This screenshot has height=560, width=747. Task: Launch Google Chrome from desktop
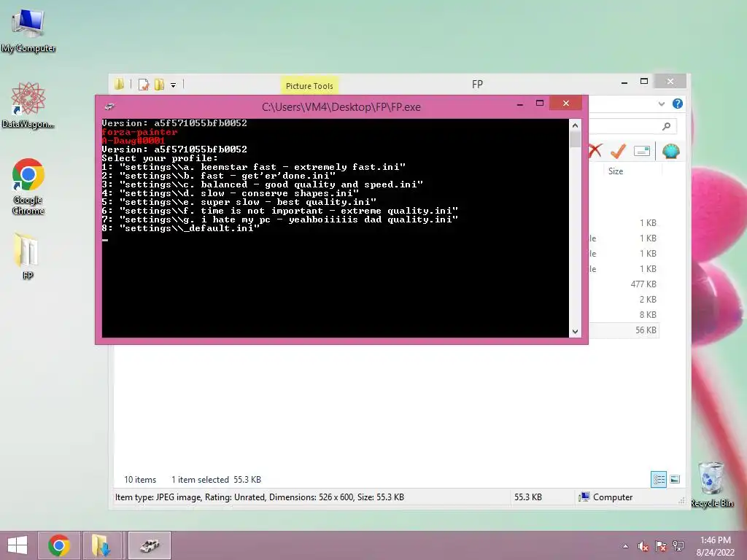pos(28,186)
